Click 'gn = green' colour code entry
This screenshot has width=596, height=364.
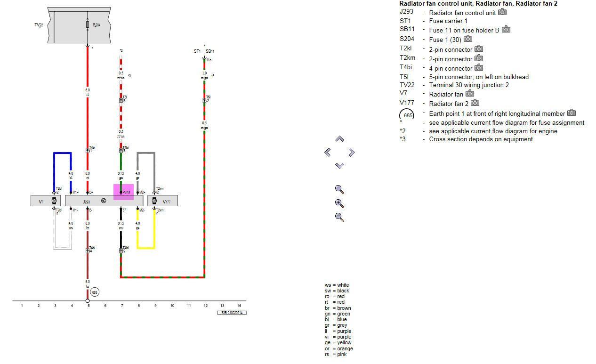(x=337, y=314)
